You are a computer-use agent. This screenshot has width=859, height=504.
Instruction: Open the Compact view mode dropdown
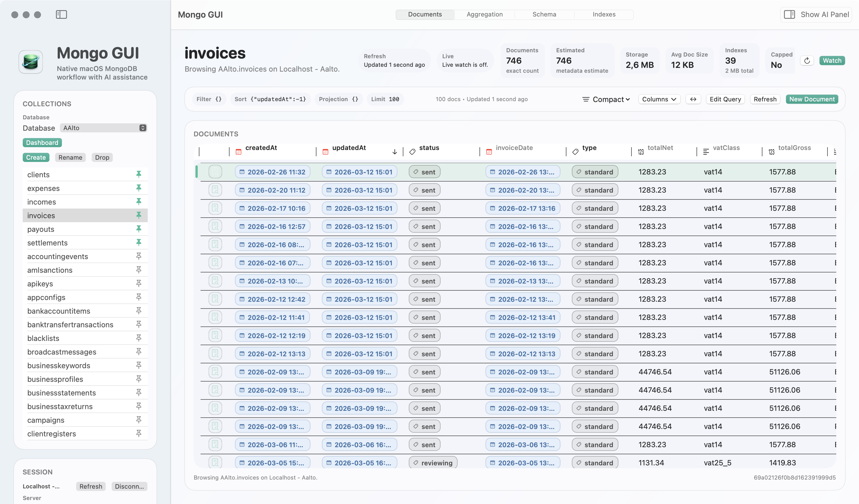coord(606,99)
